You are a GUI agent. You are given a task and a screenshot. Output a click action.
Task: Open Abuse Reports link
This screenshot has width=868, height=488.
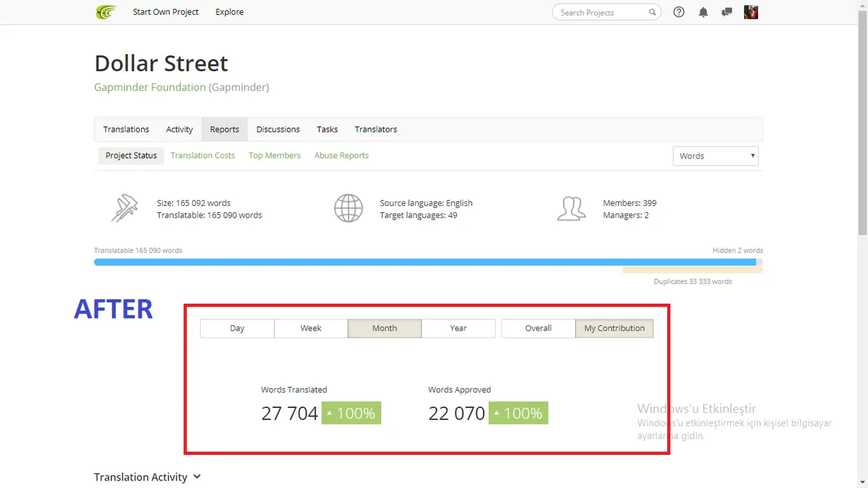click(x=342, y=155)
